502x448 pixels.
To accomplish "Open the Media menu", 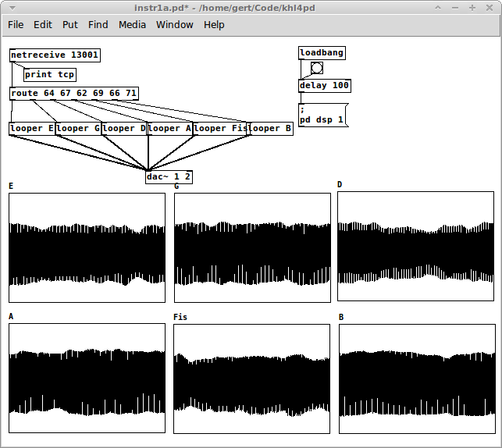I will (132, 24).
